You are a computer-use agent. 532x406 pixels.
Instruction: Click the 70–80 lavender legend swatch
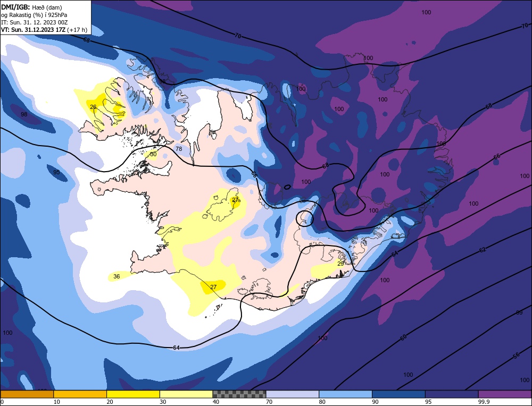[x=293, y=394]
